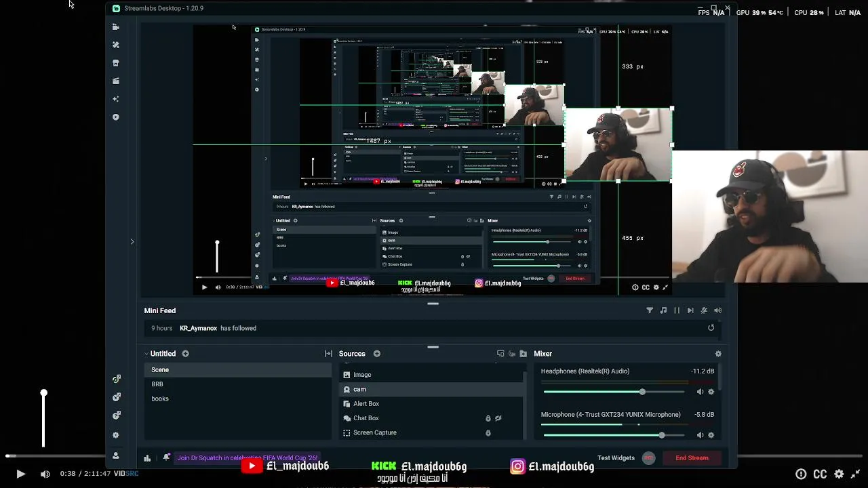Image resolution: width=868 pixels, height=488 pixels.
Task: Pause the Mini Feed alert queue
Action: pyautogui.click(x=677, y=310)
